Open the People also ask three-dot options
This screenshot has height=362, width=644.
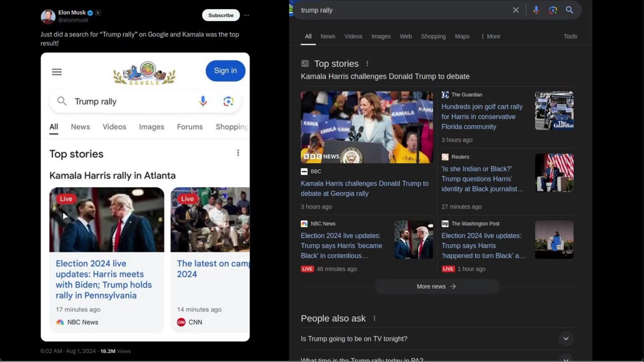point(374,318)
